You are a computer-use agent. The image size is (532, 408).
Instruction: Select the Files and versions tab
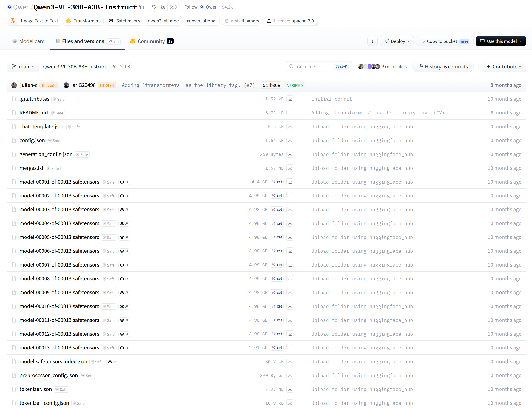(87, 41)
